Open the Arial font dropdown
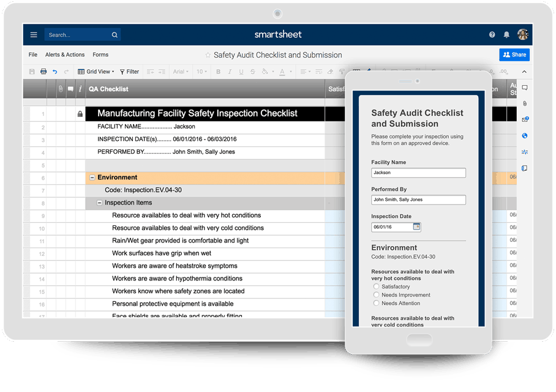Screen dimensions: 556x392 tap(180, 72)
